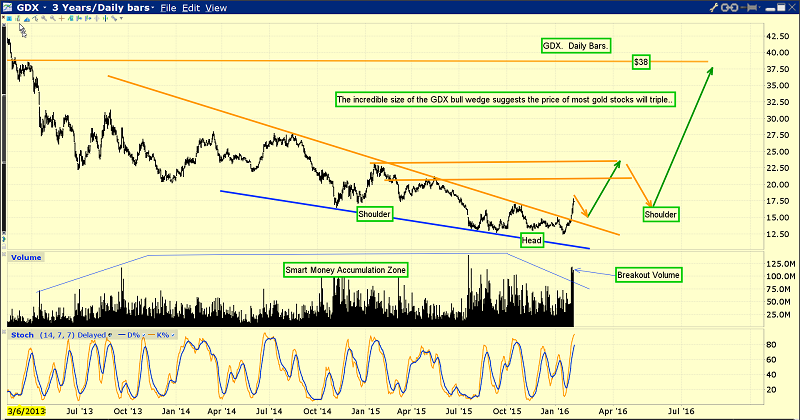This screenshot has width=800, height=420.
Task: Click the 'GDX' symbol title text
Action: pos(29,8)
